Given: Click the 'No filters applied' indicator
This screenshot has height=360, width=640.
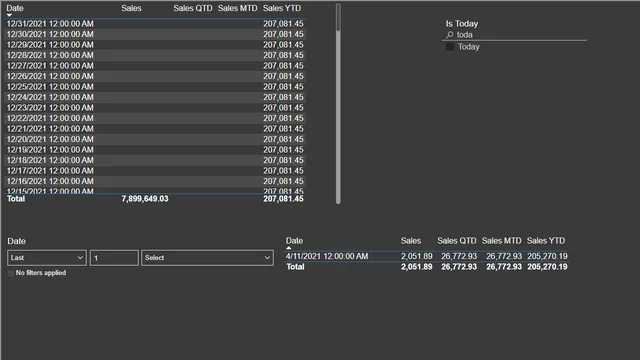Looking at the screenshot, I should pyautogui.click(x=40, y=273).
